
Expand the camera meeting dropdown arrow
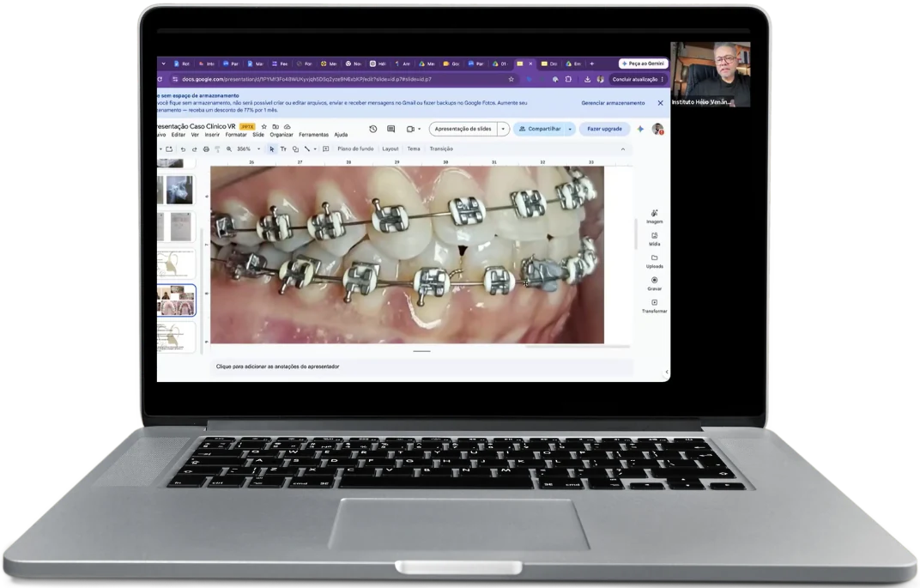(x=419, y=129)
